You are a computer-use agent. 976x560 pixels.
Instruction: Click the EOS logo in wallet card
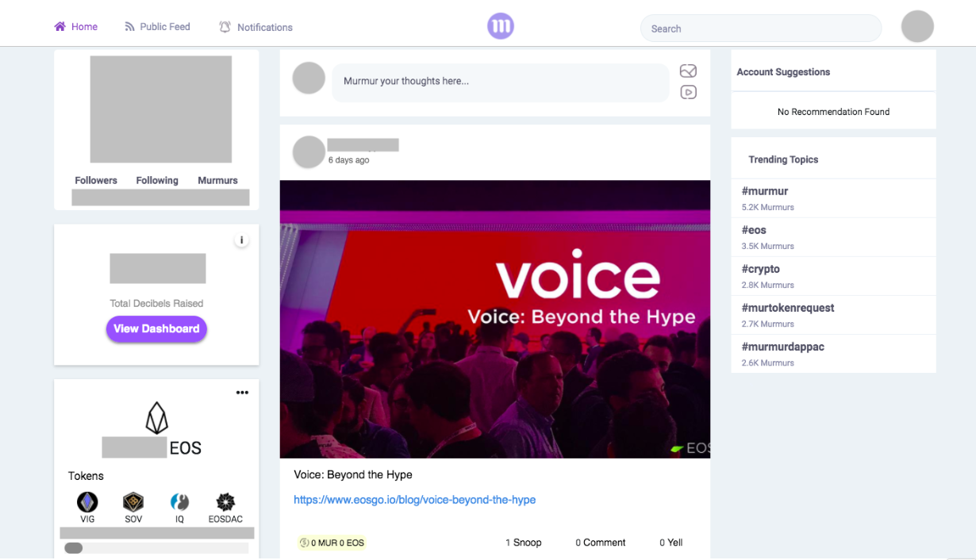(x=156, y=418)
